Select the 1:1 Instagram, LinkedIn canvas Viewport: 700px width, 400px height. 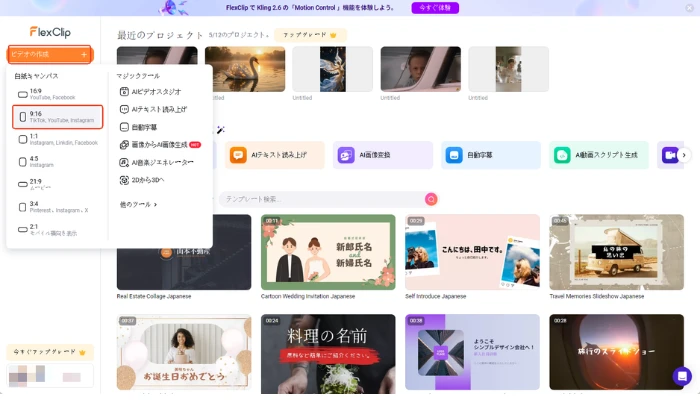pos(57,139)
